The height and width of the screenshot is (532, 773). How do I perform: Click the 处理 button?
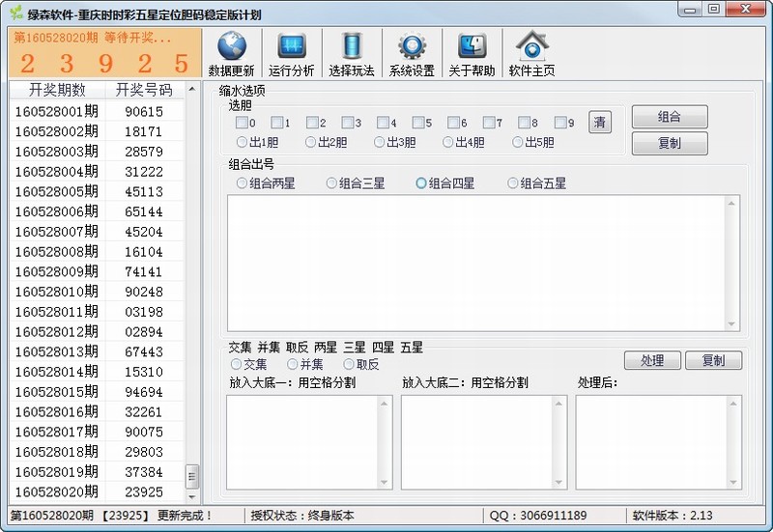tap(652, 360)
